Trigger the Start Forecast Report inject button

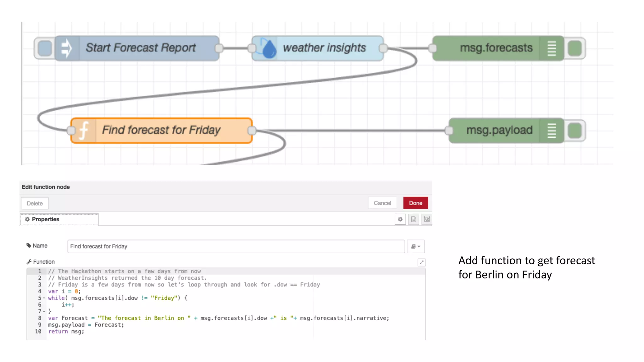pyautogui.click(x=45, y=48)
